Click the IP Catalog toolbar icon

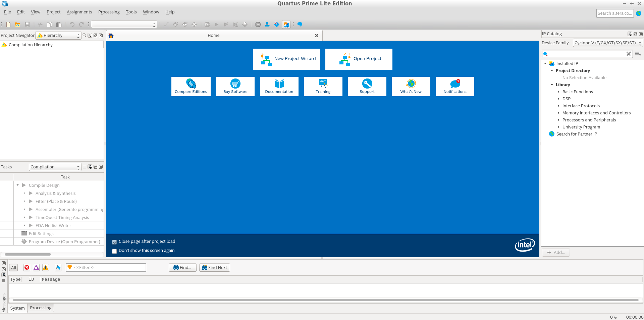(x=286, y=24)
